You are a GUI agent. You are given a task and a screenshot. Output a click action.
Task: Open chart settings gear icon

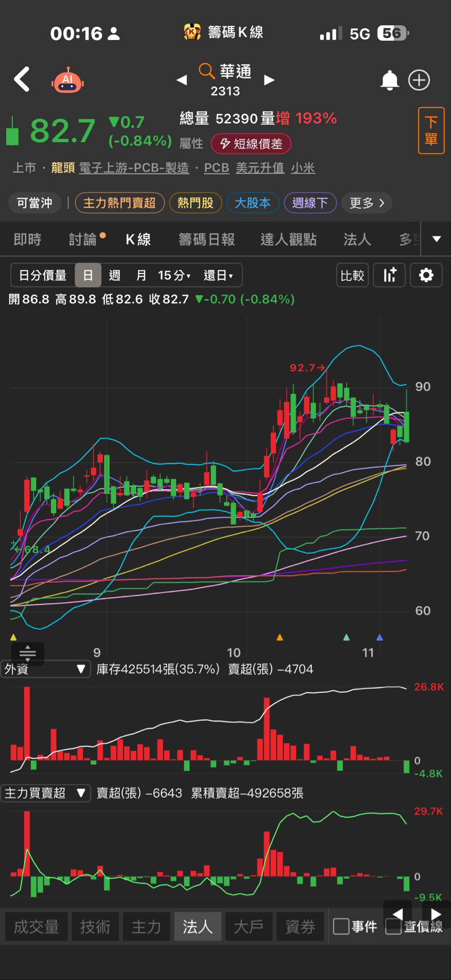[426, 275]
